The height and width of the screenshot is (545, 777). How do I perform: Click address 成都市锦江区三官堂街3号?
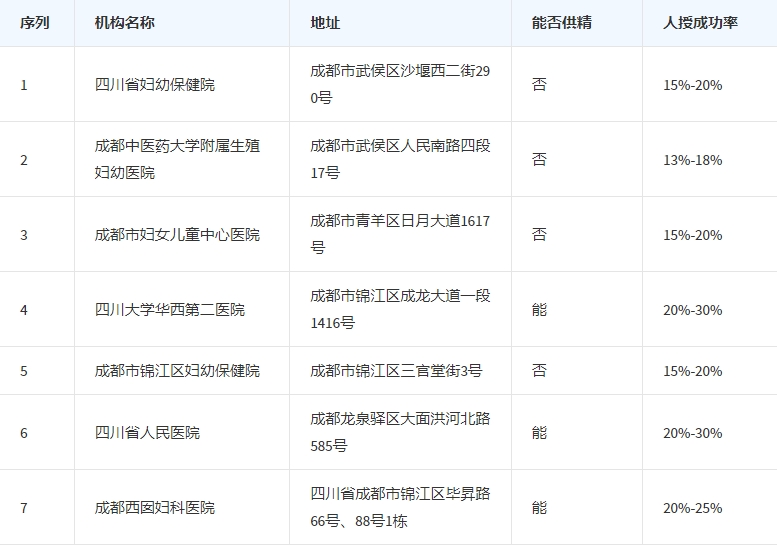click(396, 371)
